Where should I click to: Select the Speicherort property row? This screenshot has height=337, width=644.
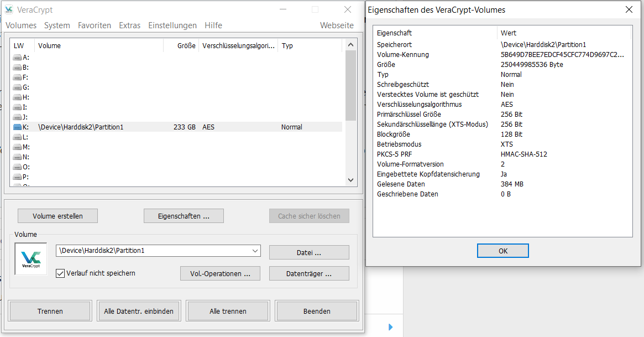[x=502, y=44]
